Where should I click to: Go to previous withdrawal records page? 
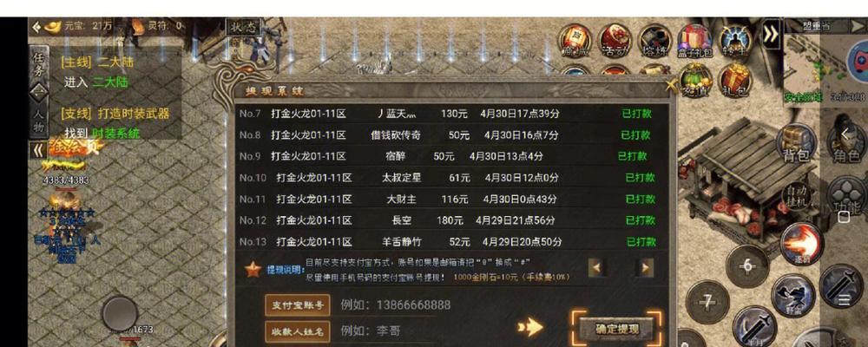coord(595,268)
